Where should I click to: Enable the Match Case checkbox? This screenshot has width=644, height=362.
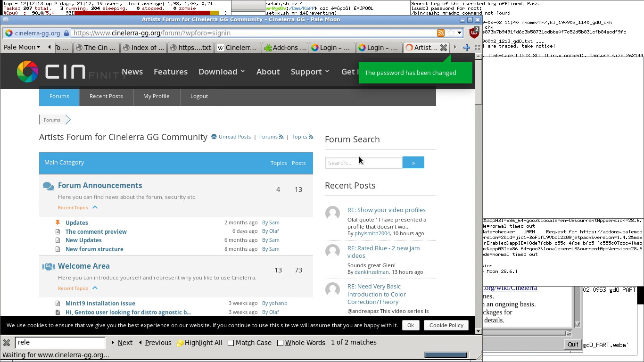[231, 343]
